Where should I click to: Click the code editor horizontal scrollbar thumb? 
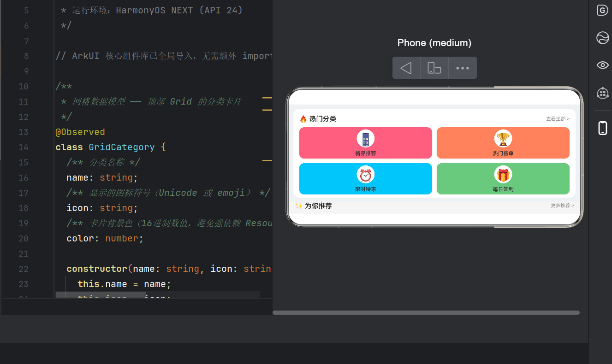point(101,294)
